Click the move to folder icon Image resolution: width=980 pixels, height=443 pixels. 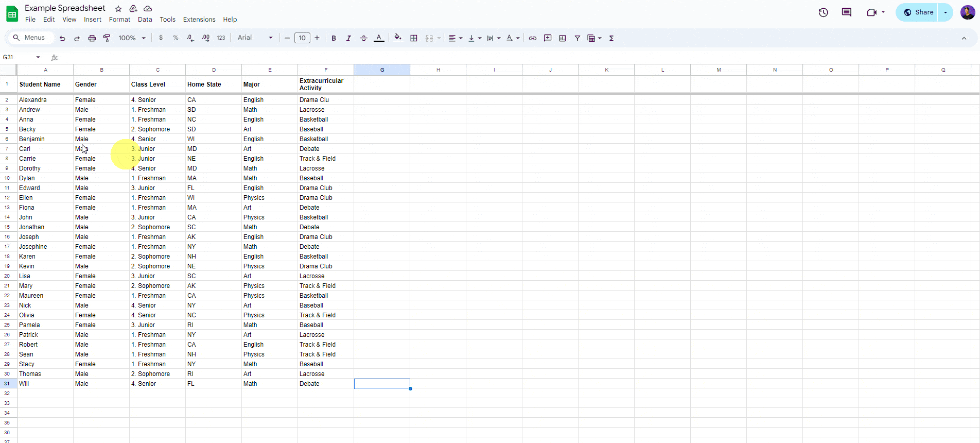tap(133, 9)
